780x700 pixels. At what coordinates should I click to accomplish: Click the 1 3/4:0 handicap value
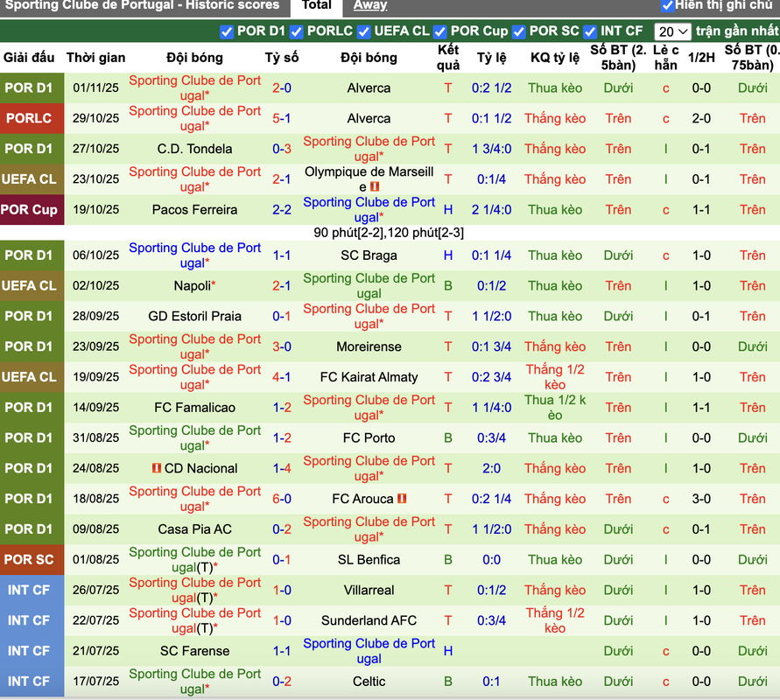point(491,149)
